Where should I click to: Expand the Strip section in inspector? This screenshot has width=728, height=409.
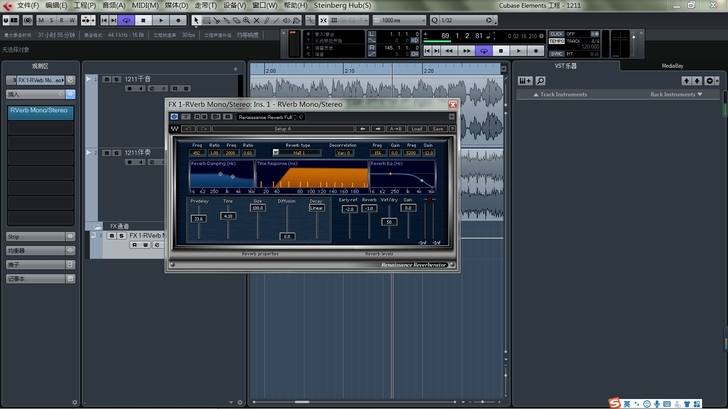40,237
